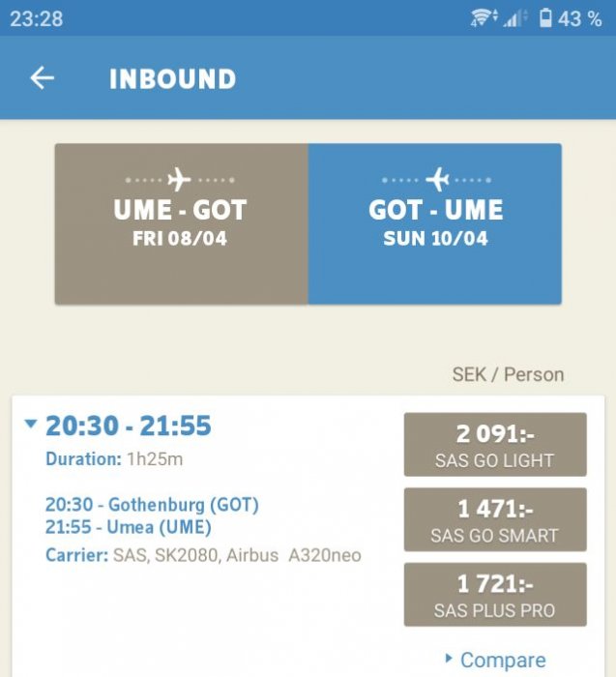Switch to GOT - UME inbound tab
Viewport: 616px width, 677px height.
[435, 223]
